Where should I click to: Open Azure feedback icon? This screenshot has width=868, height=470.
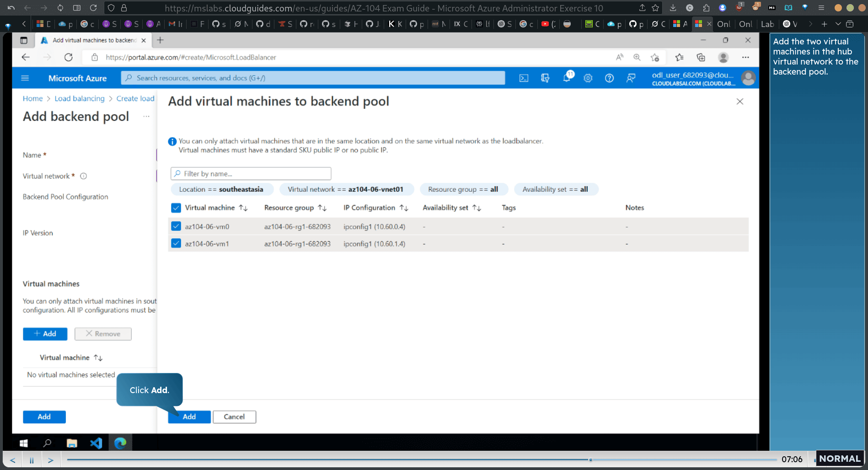pos(631,78)
